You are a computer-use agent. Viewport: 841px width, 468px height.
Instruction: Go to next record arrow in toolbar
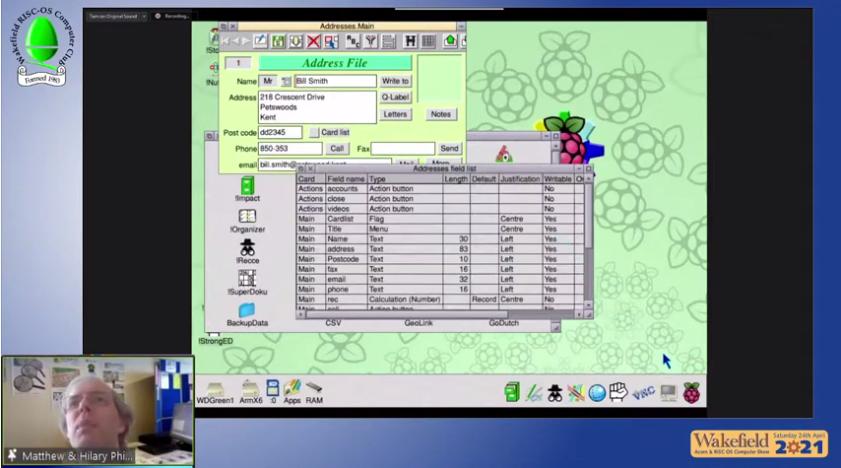click(245, 41)
